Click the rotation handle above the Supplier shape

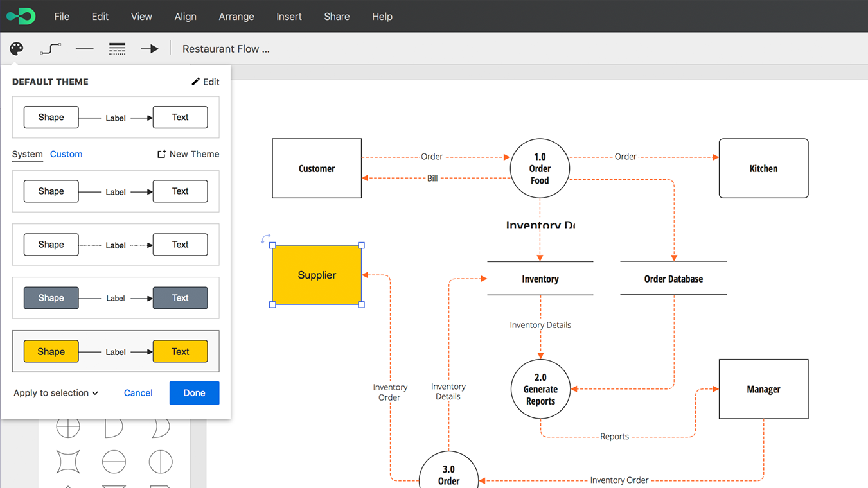265,238
